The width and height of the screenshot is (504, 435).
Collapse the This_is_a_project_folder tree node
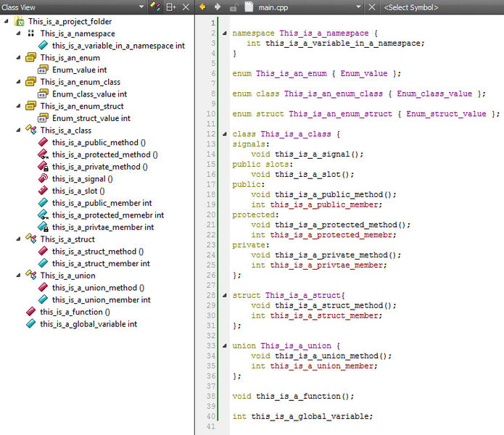(7, 22)
